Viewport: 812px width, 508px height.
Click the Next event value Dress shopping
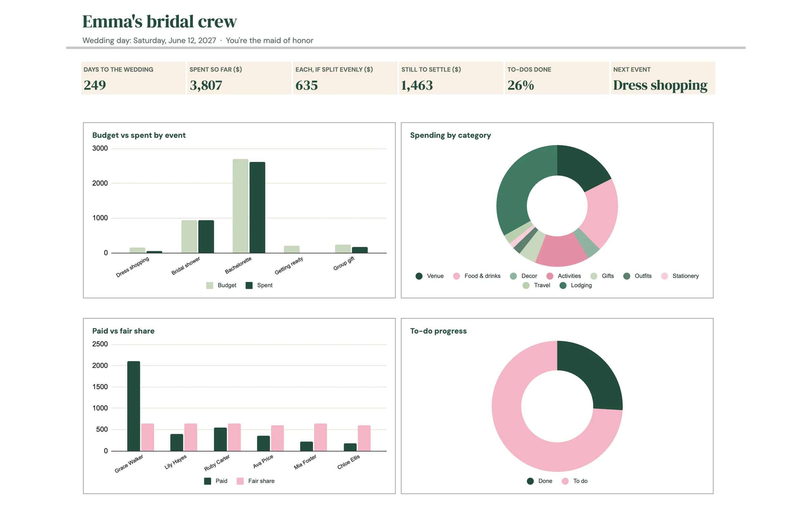click(660, 85)
